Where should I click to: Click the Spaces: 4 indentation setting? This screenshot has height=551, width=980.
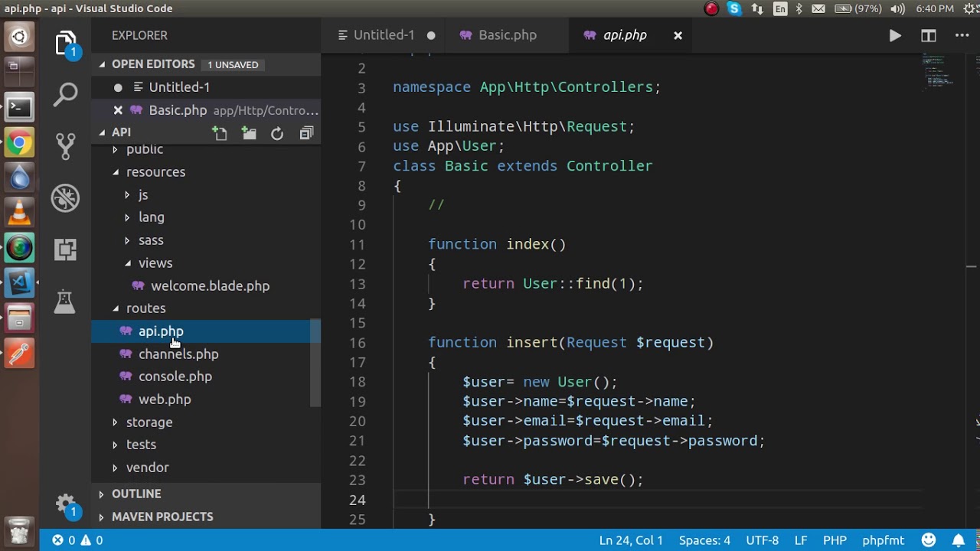point(704,540)
